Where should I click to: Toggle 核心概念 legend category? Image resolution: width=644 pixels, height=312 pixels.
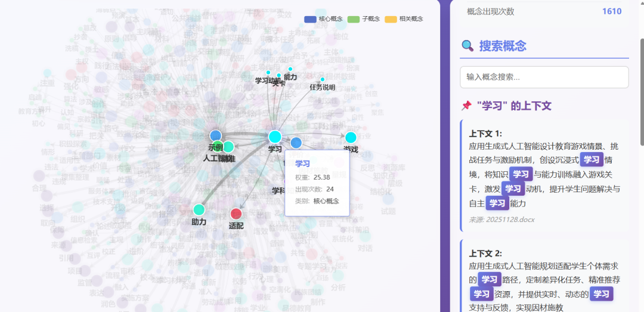point(323,19)
